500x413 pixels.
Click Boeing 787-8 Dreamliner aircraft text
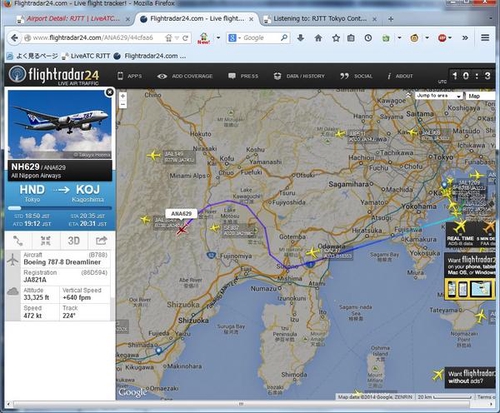click(62, 262)
